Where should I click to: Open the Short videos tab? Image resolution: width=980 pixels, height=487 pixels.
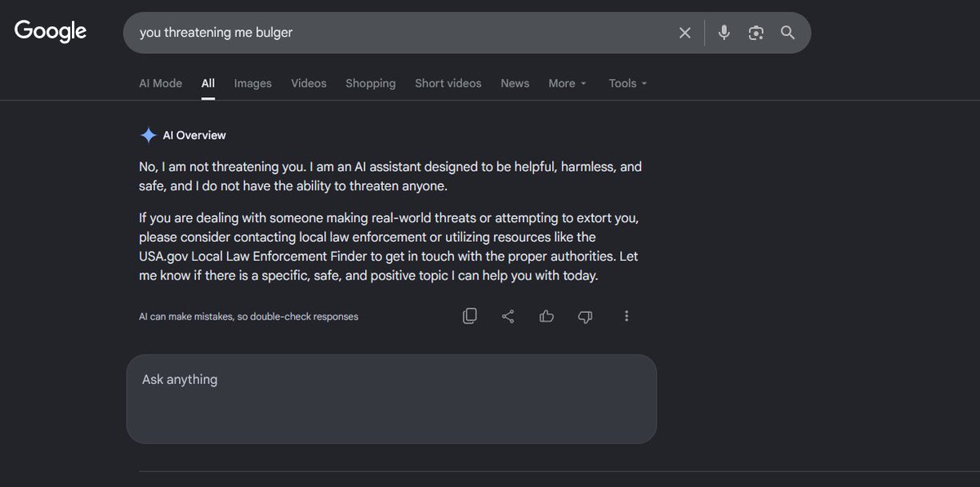click(x=448, y=83)
